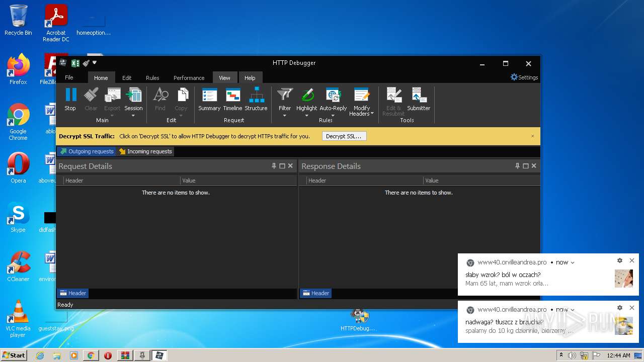Expand the Modify Headers dropdown arrow
644x362 pixels.
click(372, 114)
